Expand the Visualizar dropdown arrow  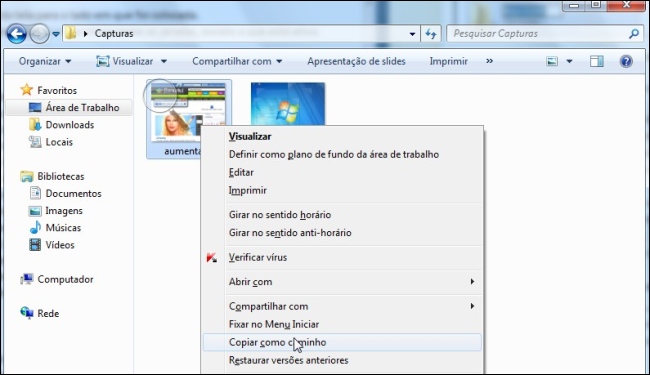[164, 61]
